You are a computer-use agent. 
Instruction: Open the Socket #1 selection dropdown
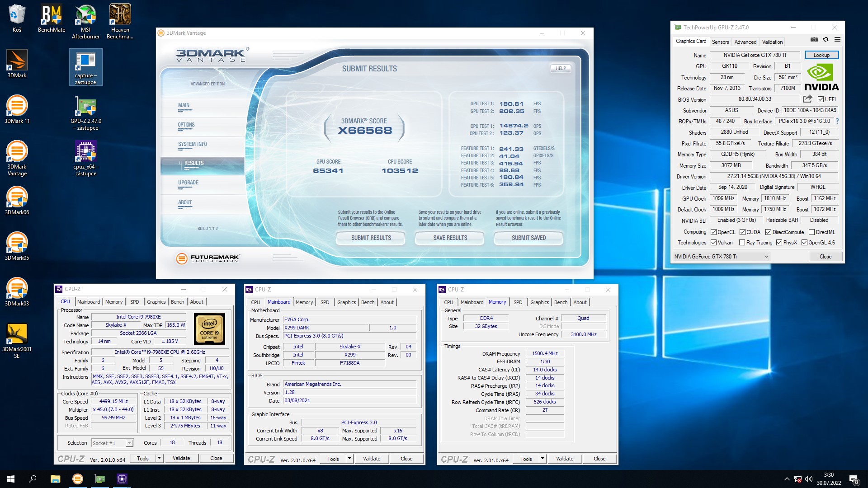click(x=112, y=443)
